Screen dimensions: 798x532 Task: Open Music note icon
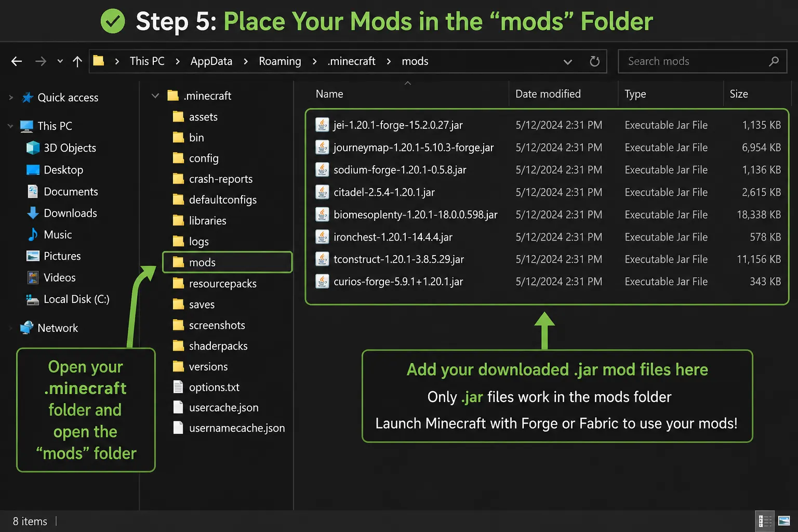[x=33, y=234]
